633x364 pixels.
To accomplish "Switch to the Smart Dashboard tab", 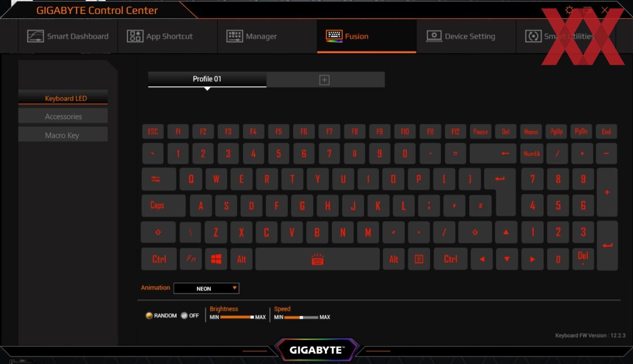I will [68, 36].
